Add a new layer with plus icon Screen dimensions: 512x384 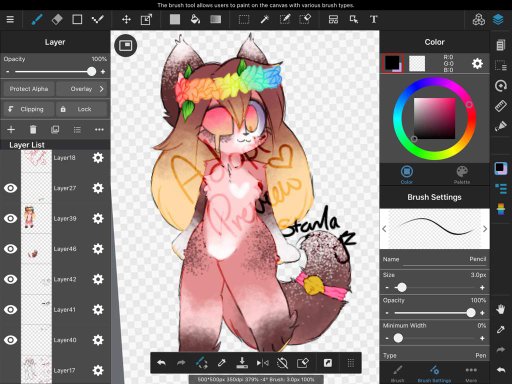coord(11,129)
